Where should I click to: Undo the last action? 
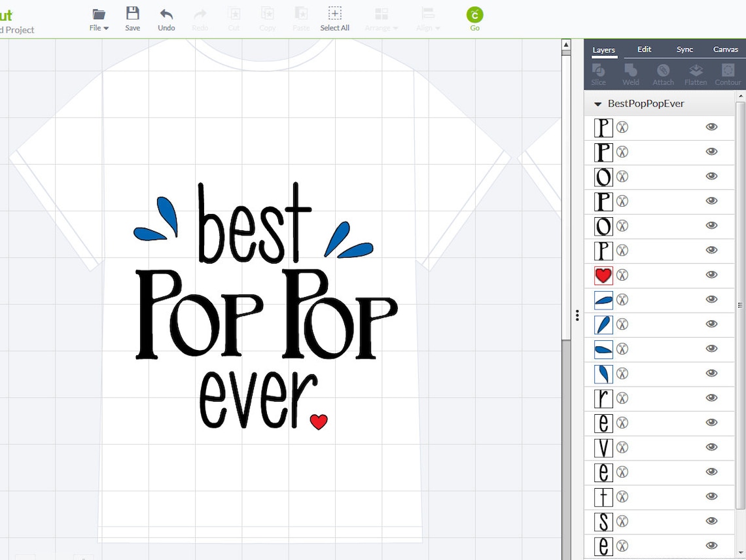(166, 18)
